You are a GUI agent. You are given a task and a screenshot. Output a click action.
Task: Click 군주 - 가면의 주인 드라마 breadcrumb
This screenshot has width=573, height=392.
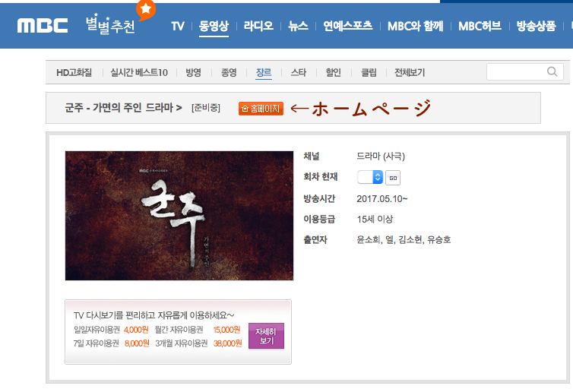click(124, 108)
